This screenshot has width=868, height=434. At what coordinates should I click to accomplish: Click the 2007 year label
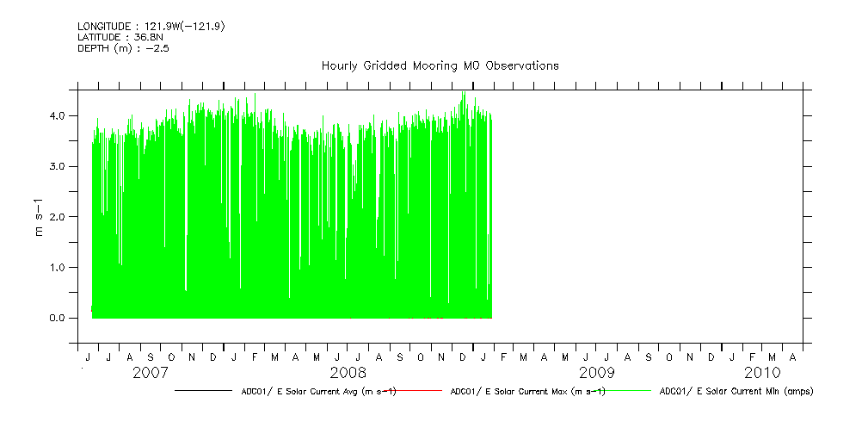(x=150, y=373)
